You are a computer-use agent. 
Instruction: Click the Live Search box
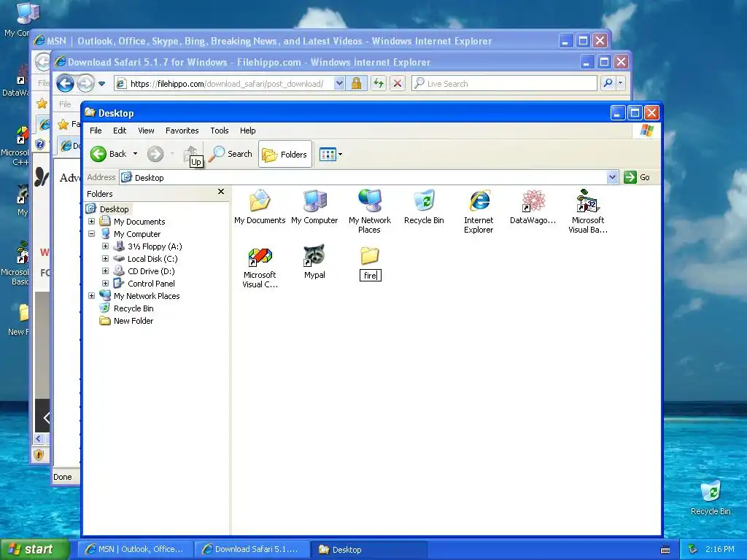point(505,84)
